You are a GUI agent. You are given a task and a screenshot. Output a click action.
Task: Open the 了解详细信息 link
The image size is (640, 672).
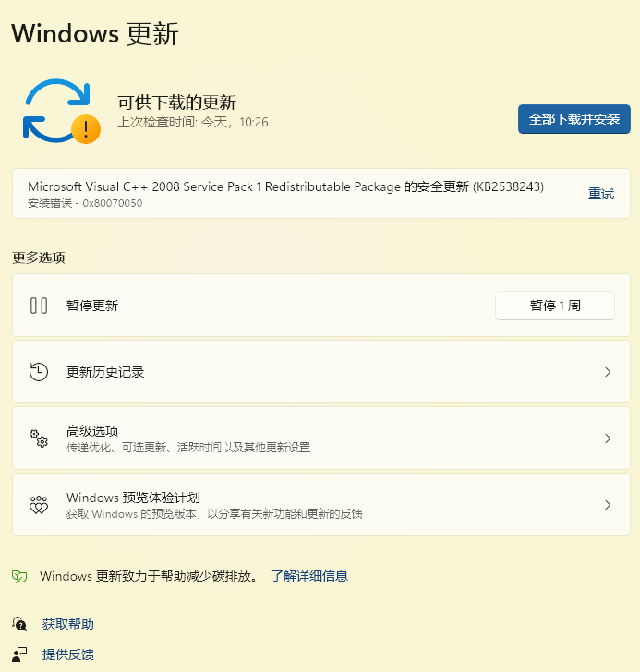tap(309, 576)
